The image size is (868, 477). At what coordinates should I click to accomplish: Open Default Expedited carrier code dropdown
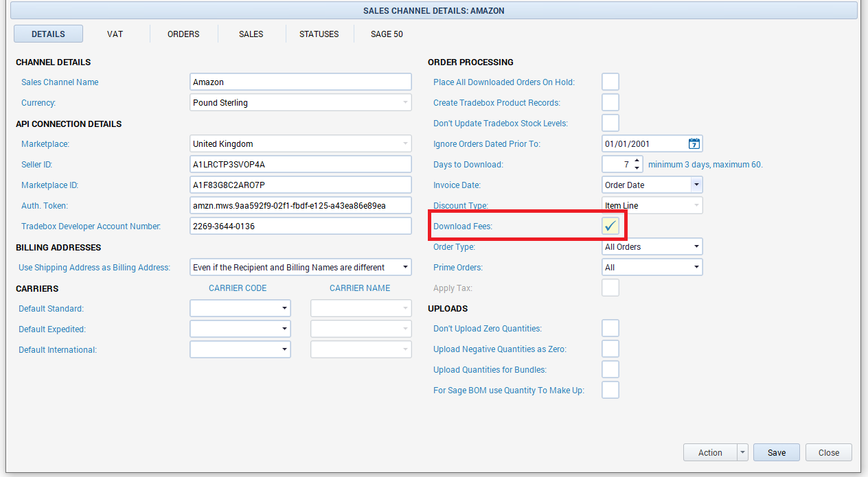(x=284, y=329)
